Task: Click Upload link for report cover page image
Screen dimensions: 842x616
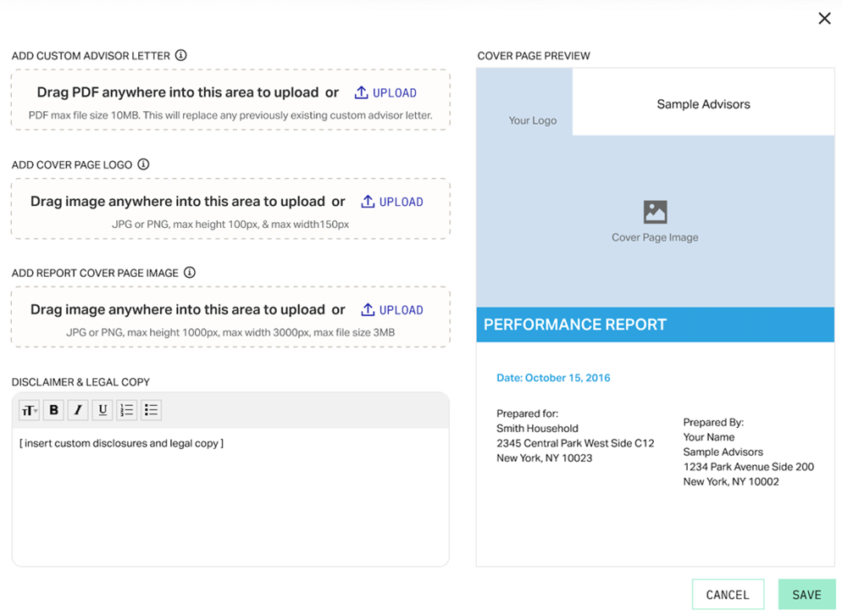Action: [392, 310]
